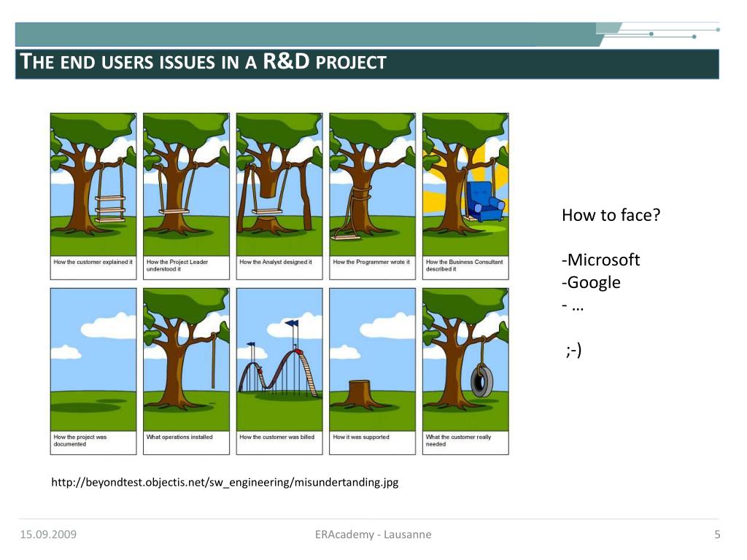This screenshot has height=560, width=747.
Task: Click the '- ...' bullet text
Action: pos(573,306)
